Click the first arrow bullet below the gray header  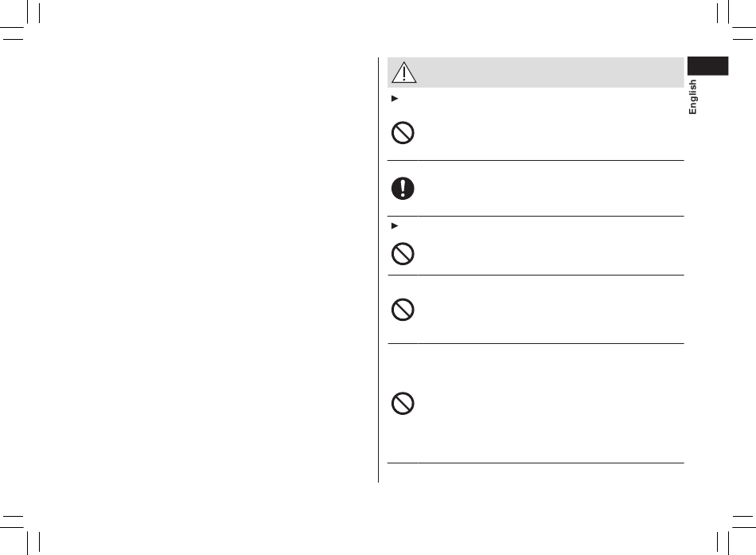[395, 99]
